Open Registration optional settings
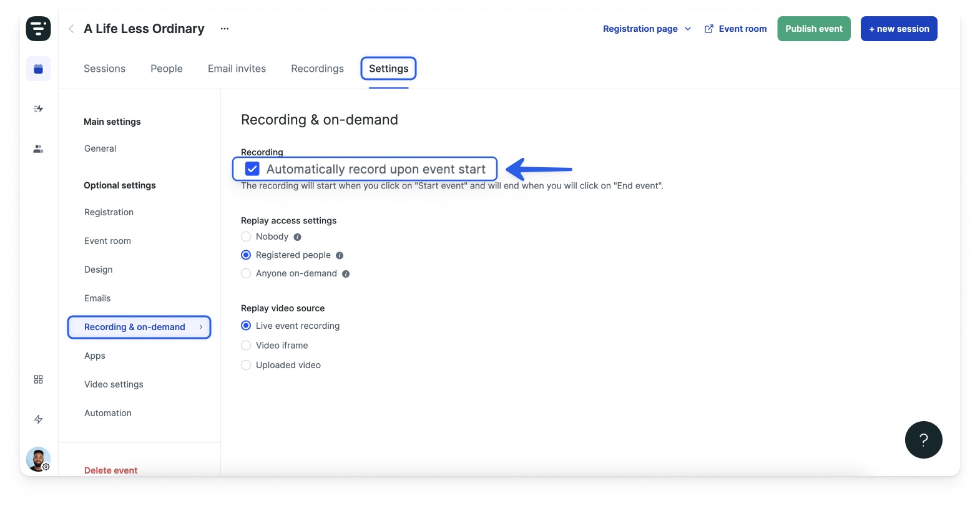The width and height of the screenshot is (980, 506). coord(109,212)
